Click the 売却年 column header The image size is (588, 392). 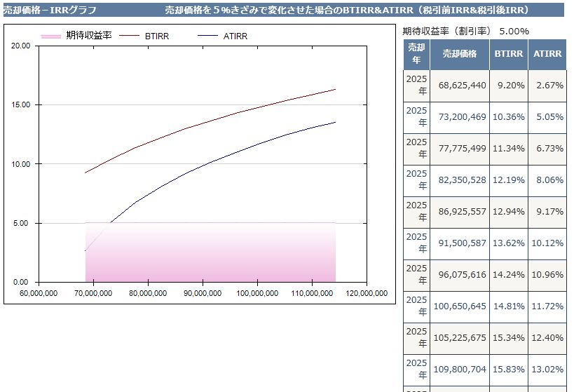[416, 54]
